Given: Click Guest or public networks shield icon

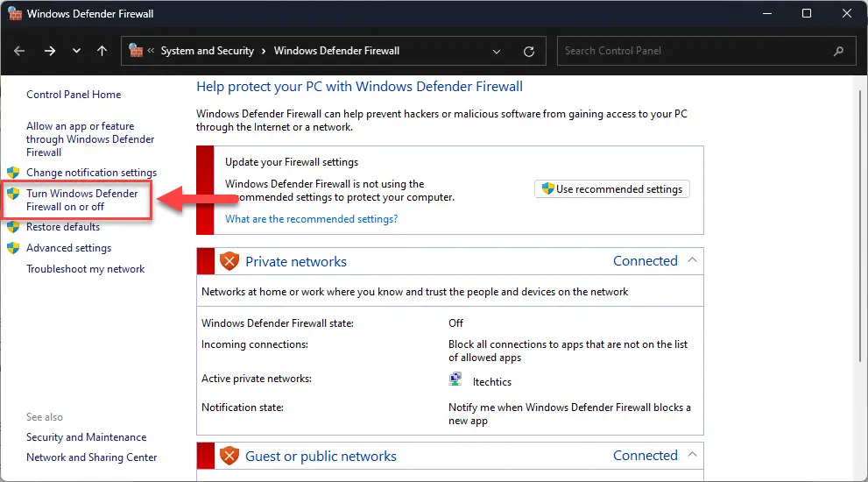Looking at the screenshot, I should pos(229,456).
